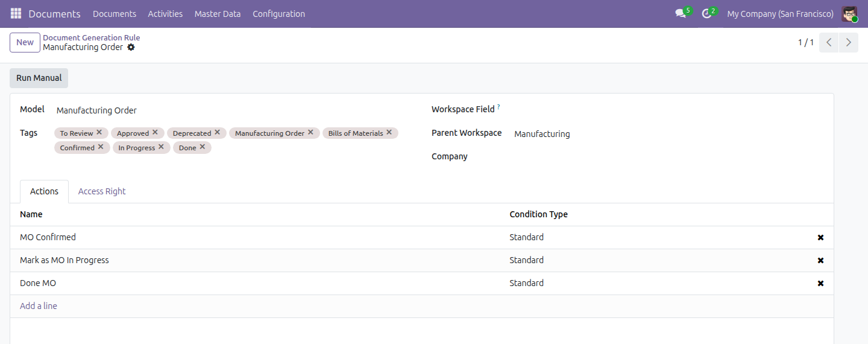Screen dimensions: 868x344
Task: Click Add a line link
Action: click(x=39, y=306)
